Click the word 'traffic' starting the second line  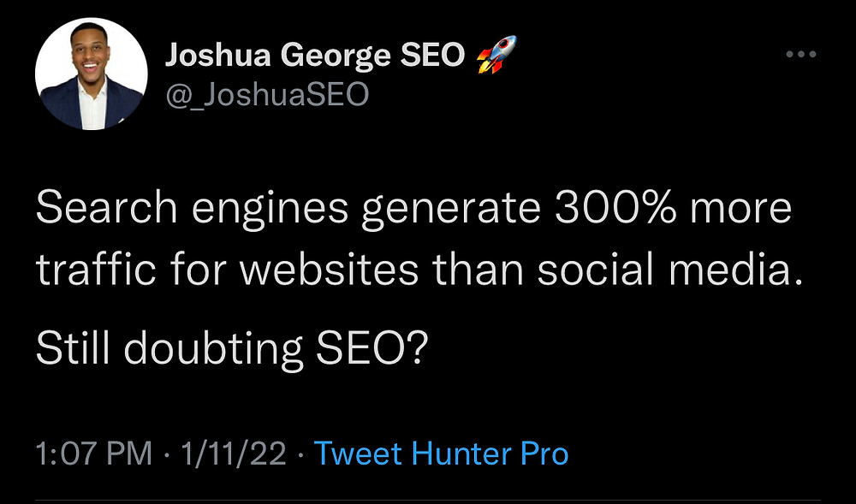click(x=96, y=271)
